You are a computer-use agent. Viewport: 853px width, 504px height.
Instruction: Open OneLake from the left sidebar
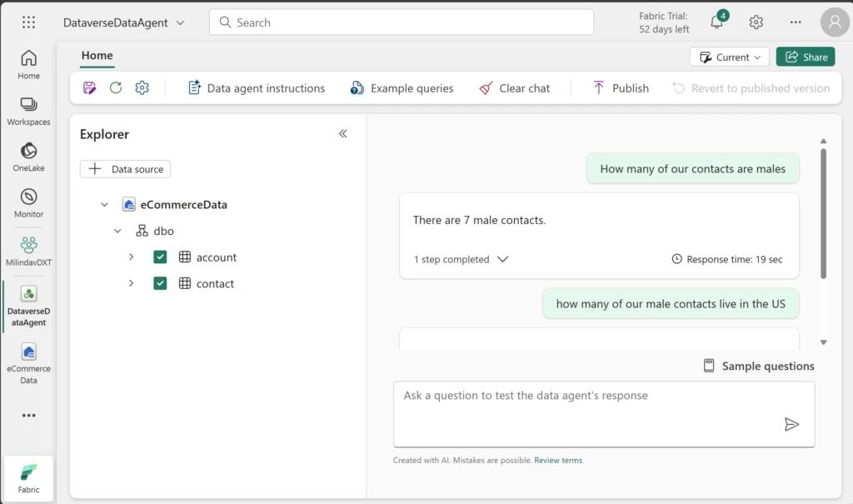pyautogui.click(x=27, y=158)
